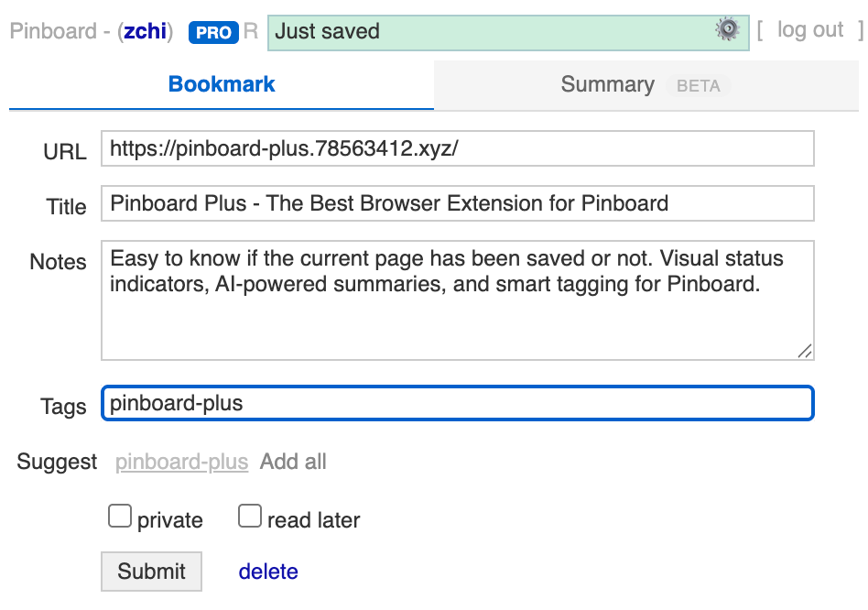Click Add all suggested tags

(x=293, y=462)
